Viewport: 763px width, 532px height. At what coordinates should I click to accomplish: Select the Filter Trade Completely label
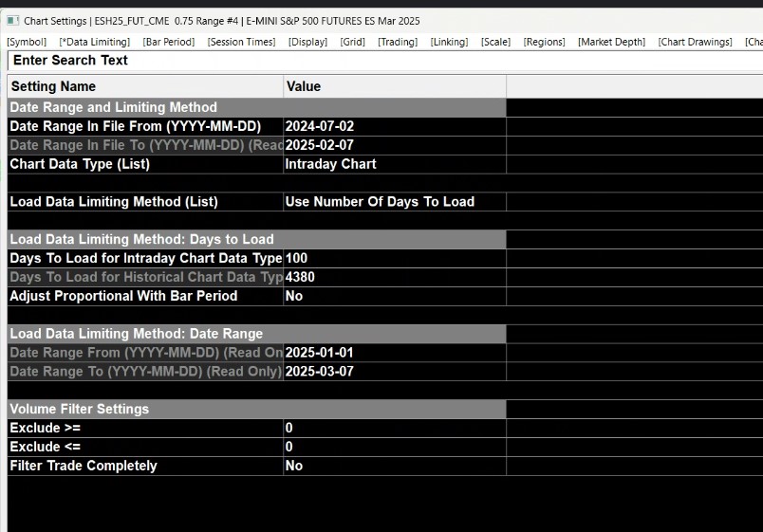(x=145, y=467)
